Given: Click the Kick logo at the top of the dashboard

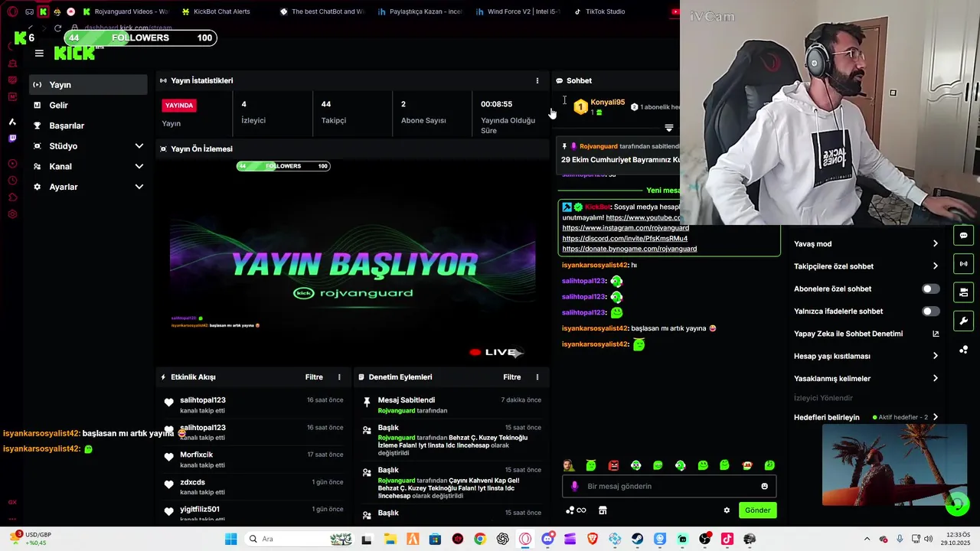Looking at the screenshot, I should coord(74,53).
